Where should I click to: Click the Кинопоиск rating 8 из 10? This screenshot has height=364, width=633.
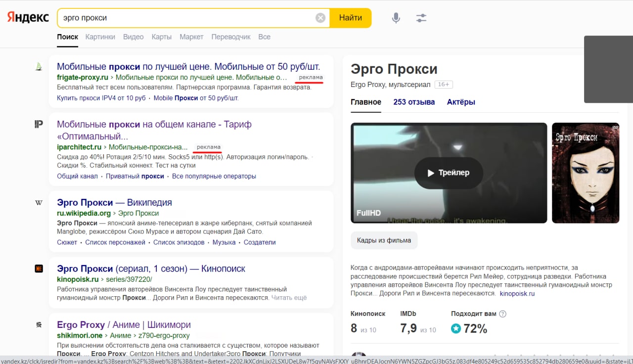[x=363, y=328]
